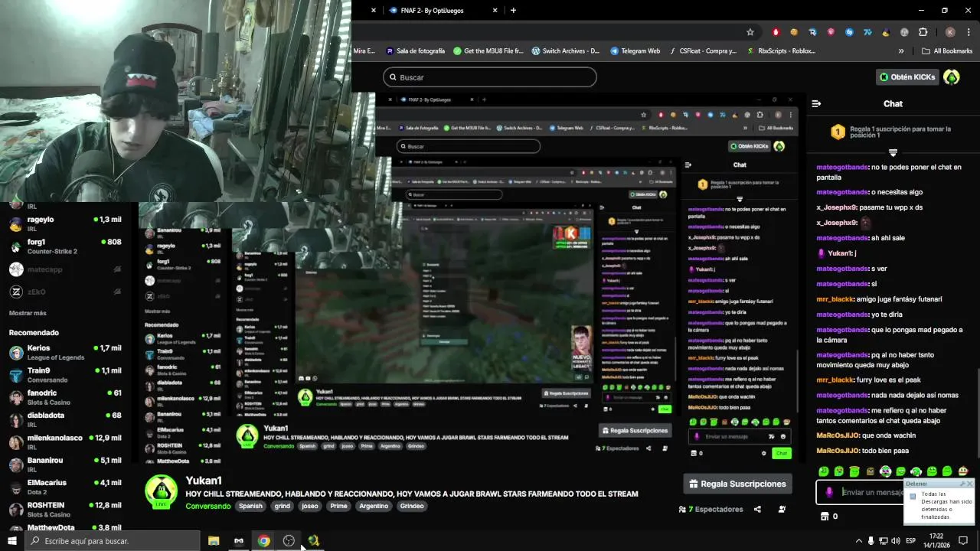This screenshot has width=980, height=551.
Task: Open OBS Studio from the taskbar
Action: 289,540
